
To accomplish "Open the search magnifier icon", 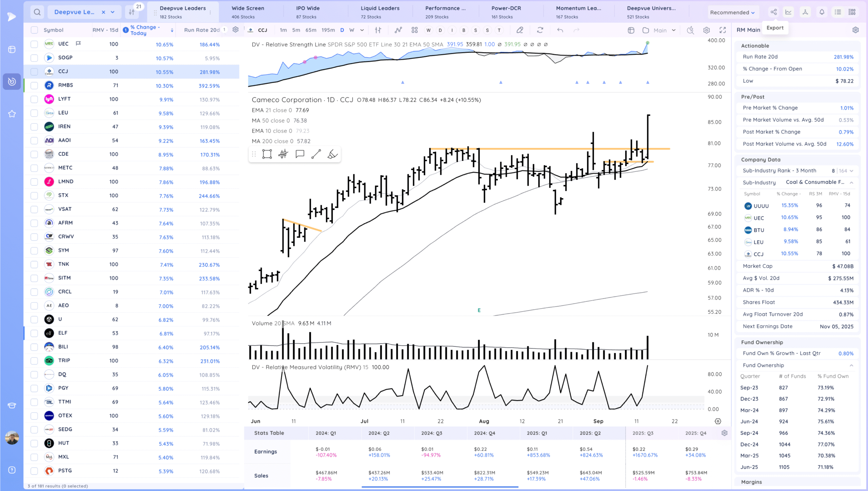I will click(x=37, y=12).
